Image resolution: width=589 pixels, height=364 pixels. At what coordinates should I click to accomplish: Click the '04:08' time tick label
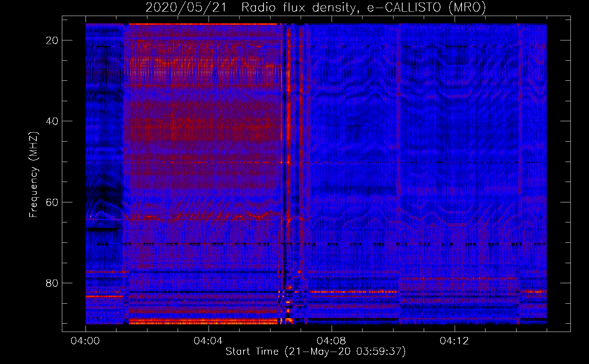[331, 341]
